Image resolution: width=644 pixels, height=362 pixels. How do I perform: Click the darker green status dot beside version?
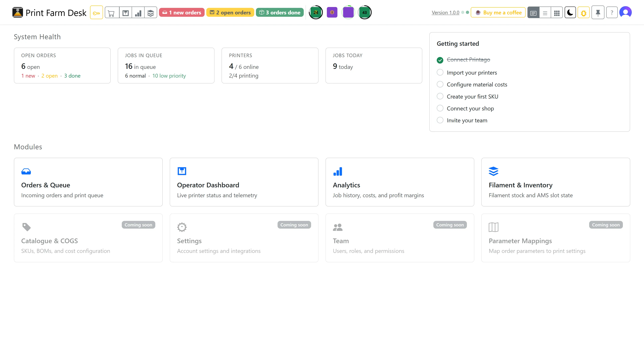click(468, 13)
